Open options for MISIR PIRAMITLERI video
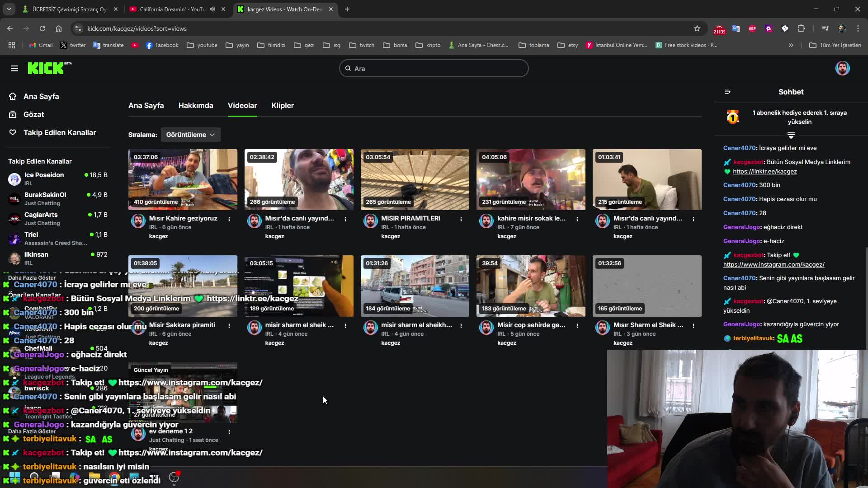This screenshot has width=868, height=488. point(461,219)
